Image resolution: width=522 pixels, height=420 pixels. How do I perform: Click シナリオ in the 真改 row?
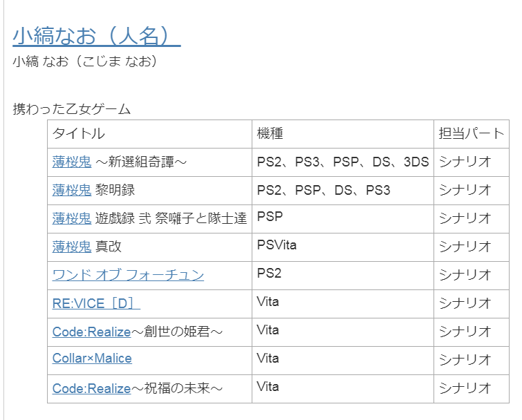(465, 247)
